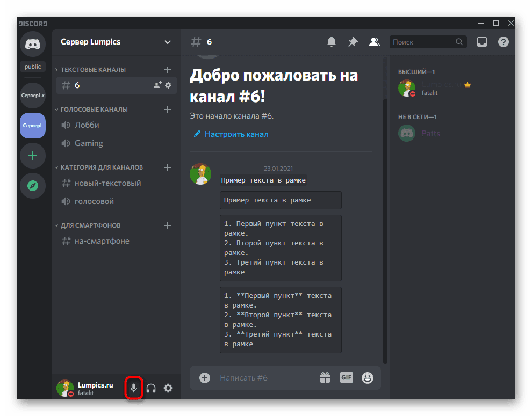Open emoji picker smiley icon

click(368, 378)
